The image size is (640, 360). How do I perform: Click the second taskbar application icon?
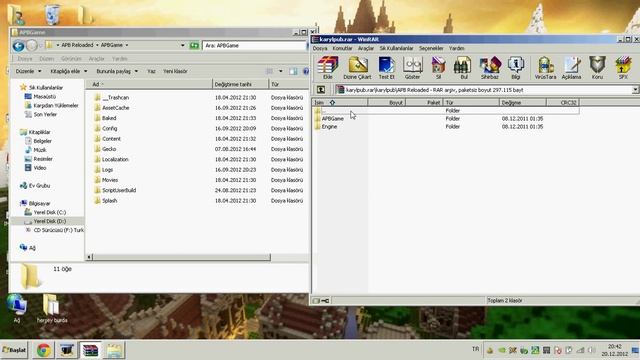67,350
